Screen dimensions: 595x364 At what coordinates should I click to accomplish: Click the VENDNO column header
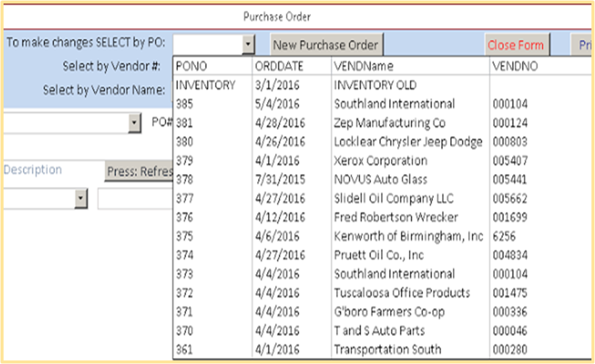coord(515,66)
